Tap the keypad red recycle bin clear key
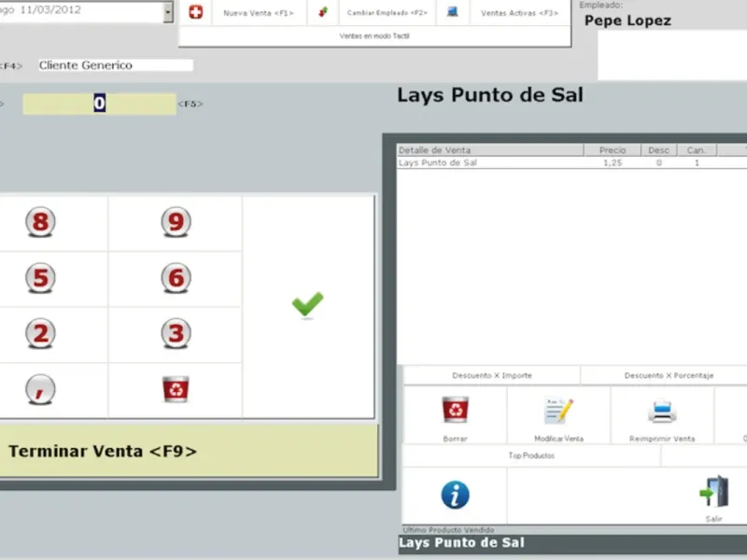This screenshot has height=560, width=747. click(176, 389)
